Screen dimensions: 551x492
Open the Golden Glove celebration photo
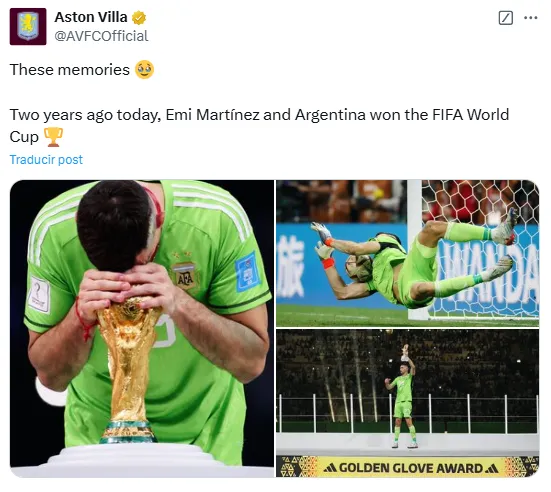(408, 403)
